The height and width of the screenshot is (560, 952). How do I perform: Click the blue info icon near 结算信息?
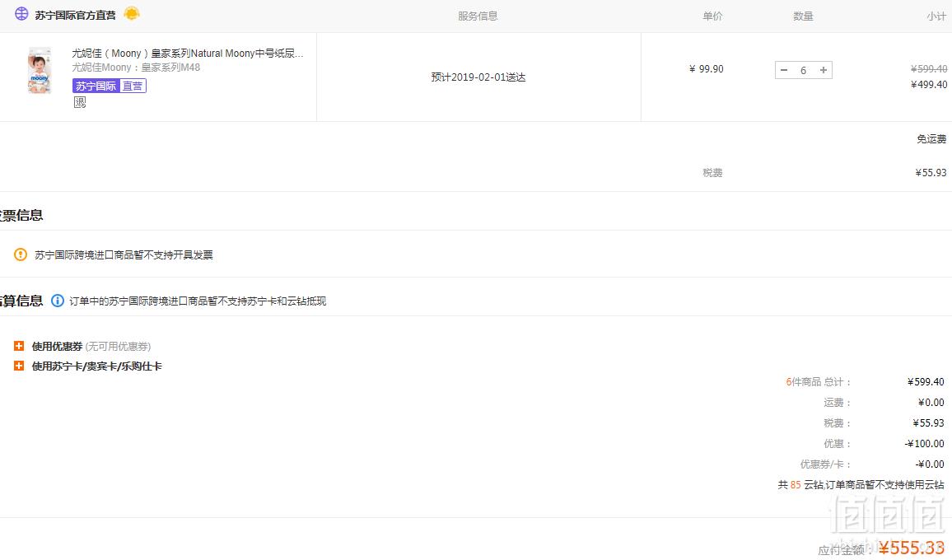[x=57, y=301]
